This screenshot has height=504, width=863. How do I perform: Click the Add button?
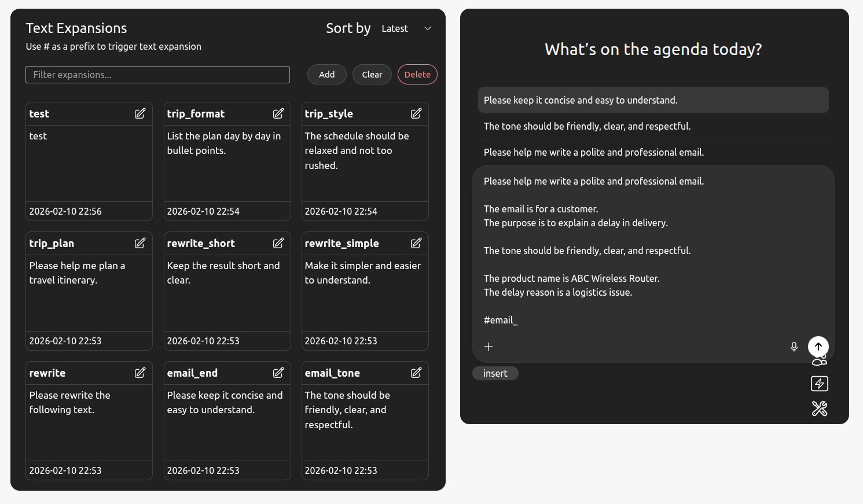pyautogui.click(x=326, y=75)
